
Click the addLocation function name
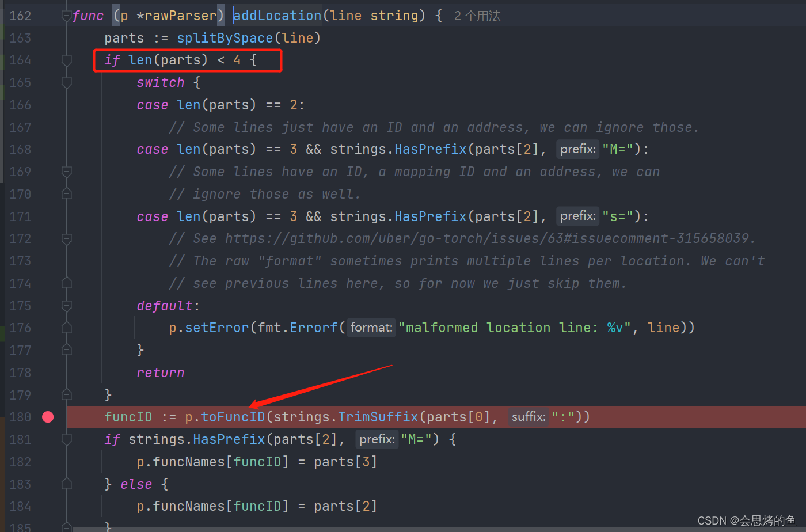[x=277, y=16]
